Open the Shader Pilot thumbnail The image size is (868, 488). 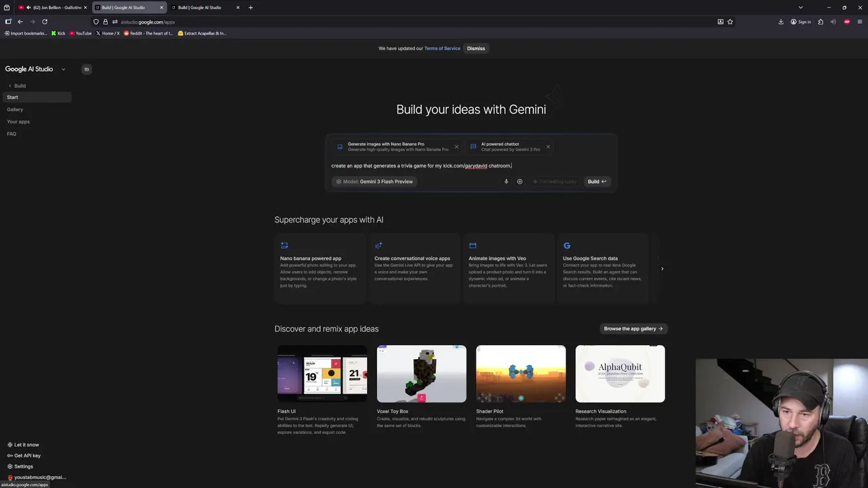click(x=521, y=374)
